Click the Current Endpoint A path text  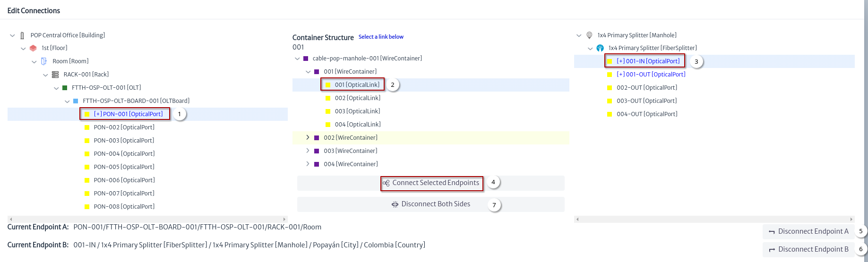198,227
